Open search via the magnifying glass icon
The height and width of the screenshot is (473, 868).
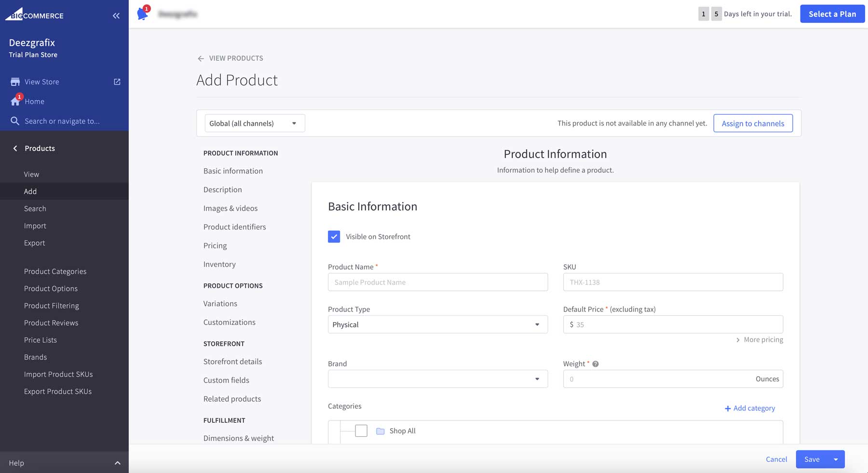tap(15, 121)
